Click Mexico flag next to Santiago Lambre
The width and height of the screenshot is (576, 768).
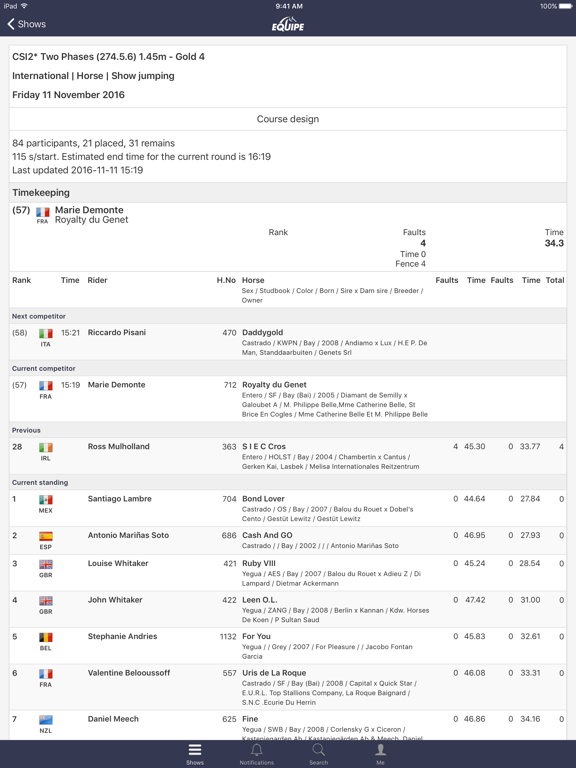pyautogui.click(x=46, y=500)
